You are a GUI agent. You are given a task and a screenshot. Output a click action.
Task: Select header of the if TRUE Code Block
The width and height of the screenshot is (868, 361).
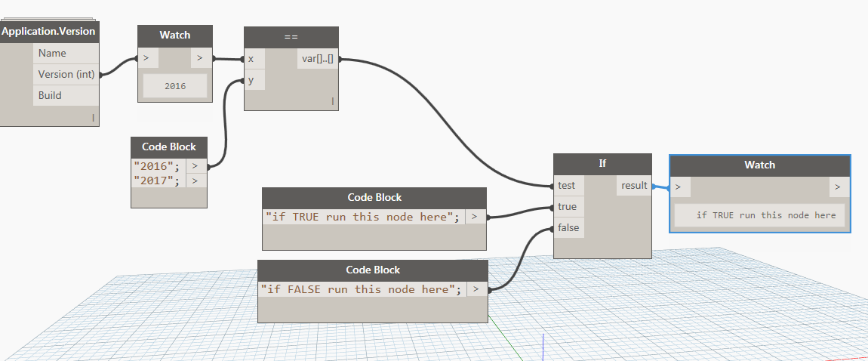374,197
